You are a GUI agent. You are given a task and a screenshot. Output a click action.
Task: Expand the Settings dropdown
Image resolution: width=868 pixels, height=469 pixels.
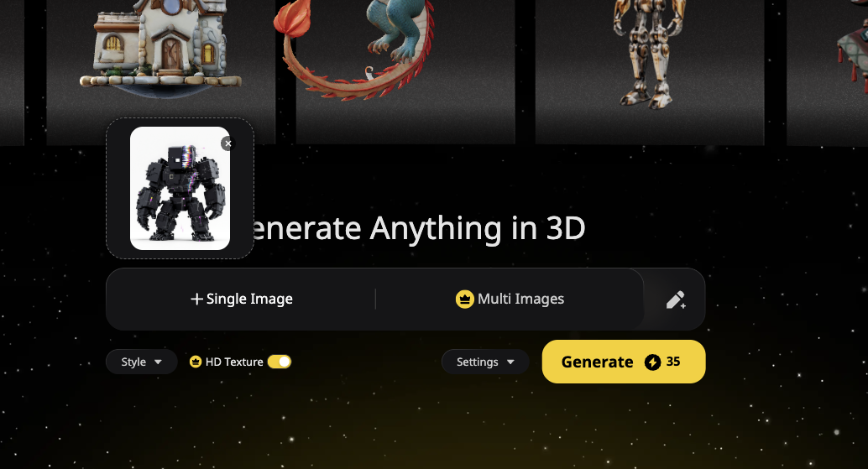485,362
